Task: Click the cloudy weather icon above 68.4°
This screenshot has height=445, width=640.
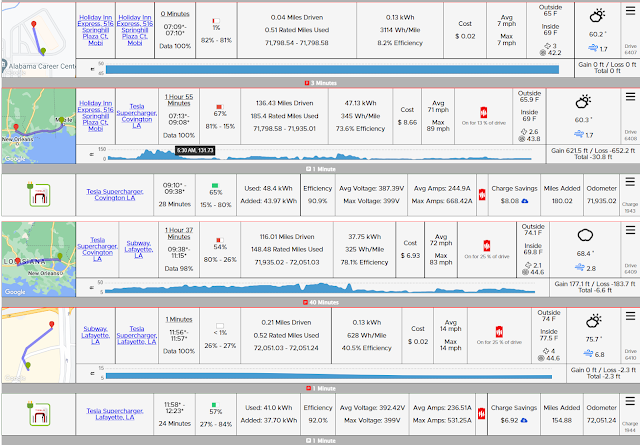Action: [x=585, y=236]
